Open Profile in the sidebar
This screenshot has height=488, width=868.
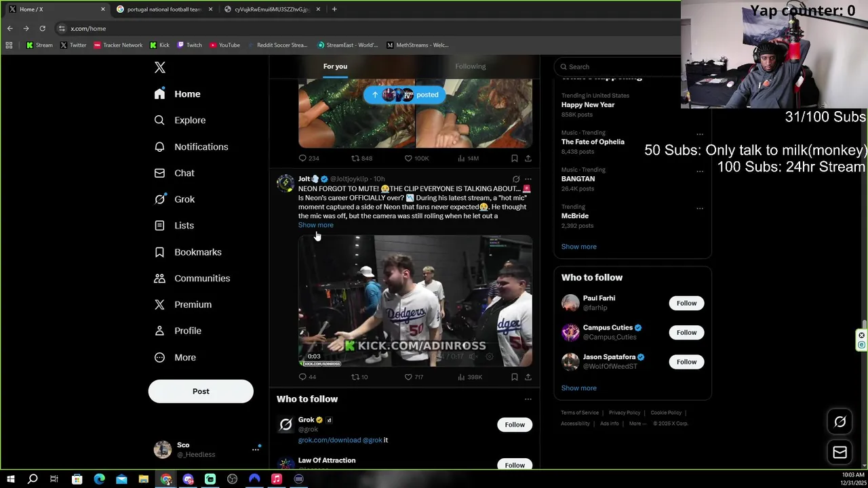(x=178, y=331)
